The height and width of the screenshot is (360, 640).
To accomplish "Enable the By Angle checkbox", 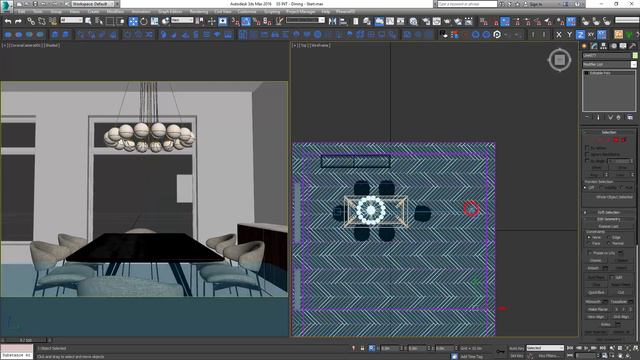I will (587, 161).
